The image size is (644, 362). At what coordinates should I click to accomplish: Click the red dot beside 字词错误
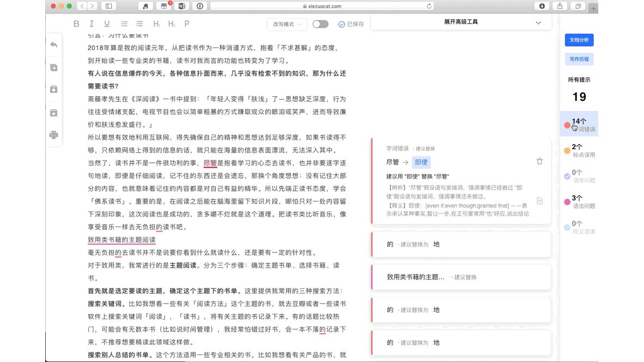click(x=567, y=124)
